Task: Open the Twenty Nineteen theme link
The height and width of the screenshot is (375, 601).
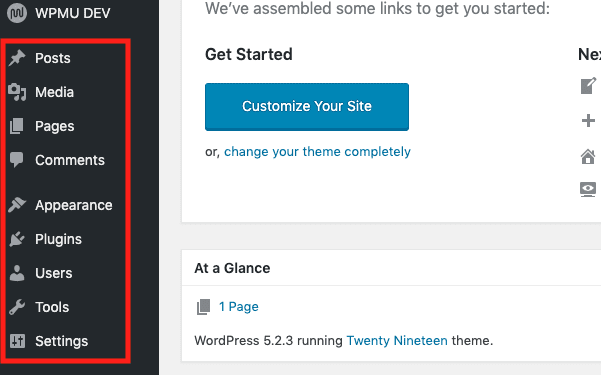Action: pyautogui.click(x=397, y=340)
